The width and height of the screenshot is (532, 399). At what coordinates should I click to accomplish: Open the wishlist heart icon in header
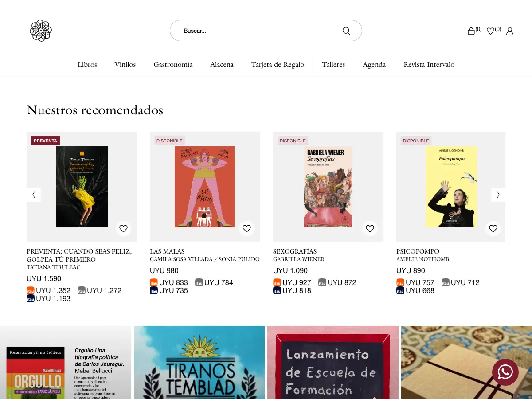click(490, 31)
